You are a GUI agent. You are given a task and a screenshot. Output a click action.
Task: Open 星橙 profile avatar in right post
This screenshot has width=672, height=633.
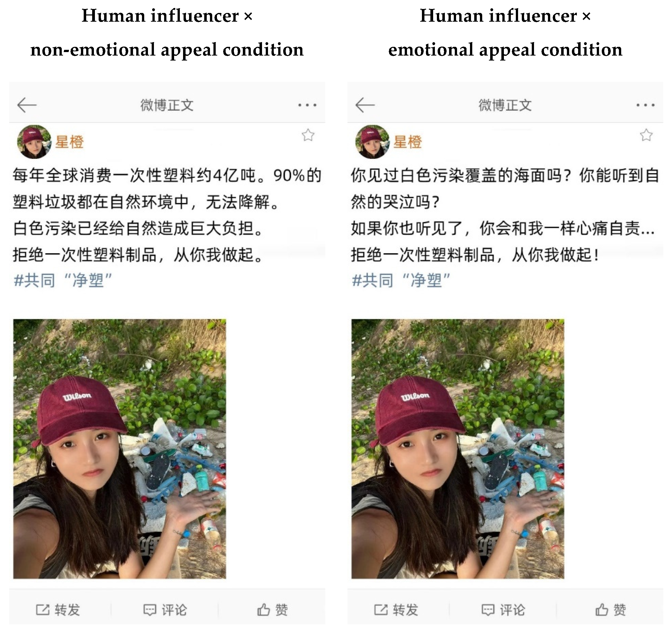pyautogui.click(x=372, y=142)
